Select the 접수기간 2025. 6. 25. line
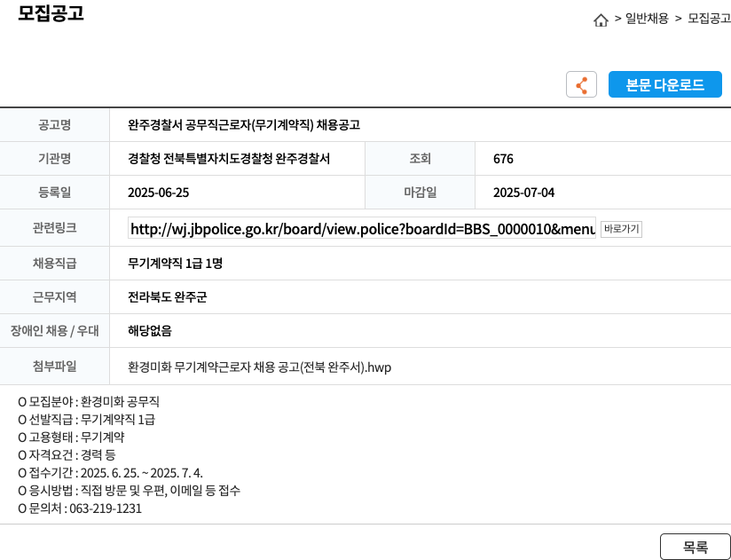The width and height of the screenshot is (731, 560). tap(111, 472)
